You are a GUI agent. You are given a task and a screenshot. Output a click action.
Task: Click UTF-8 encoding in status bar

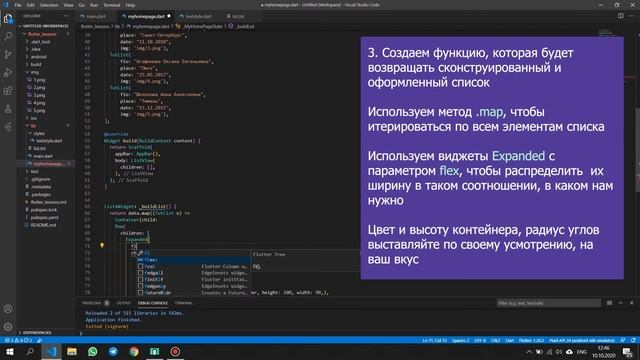pos(480,340)
